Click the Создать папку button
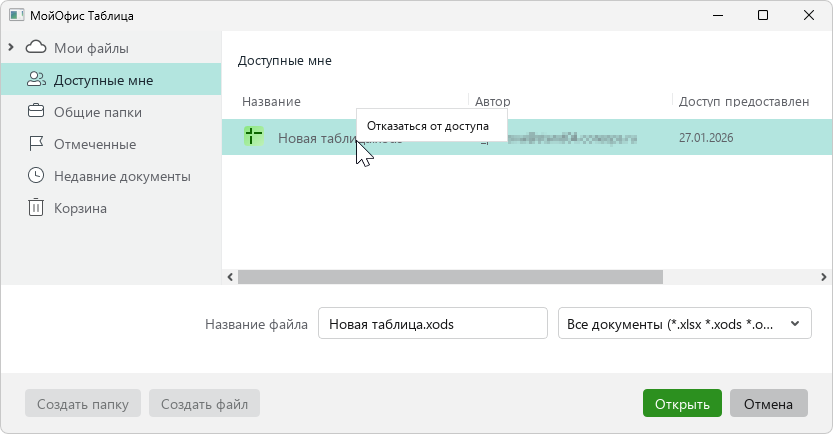 pos(83,403)
